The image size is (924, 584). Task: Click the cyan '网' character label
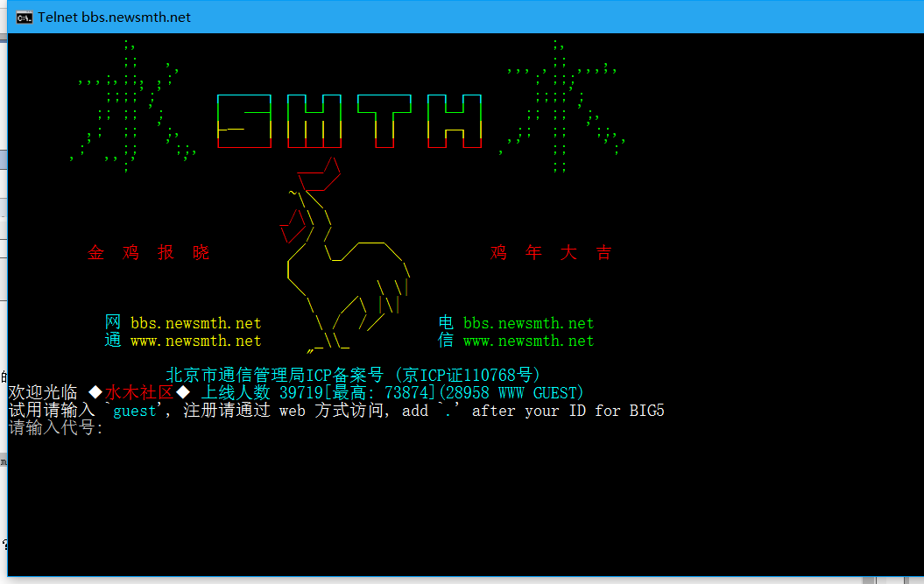113,323
